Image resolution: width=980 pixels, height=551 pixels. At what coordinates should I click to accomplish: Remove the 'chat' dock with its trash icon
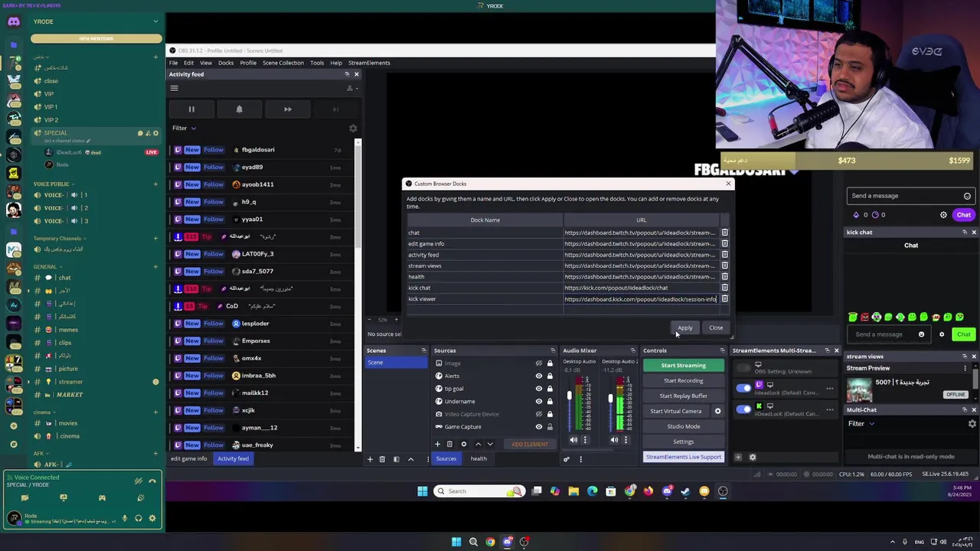(x=724, y=233)
